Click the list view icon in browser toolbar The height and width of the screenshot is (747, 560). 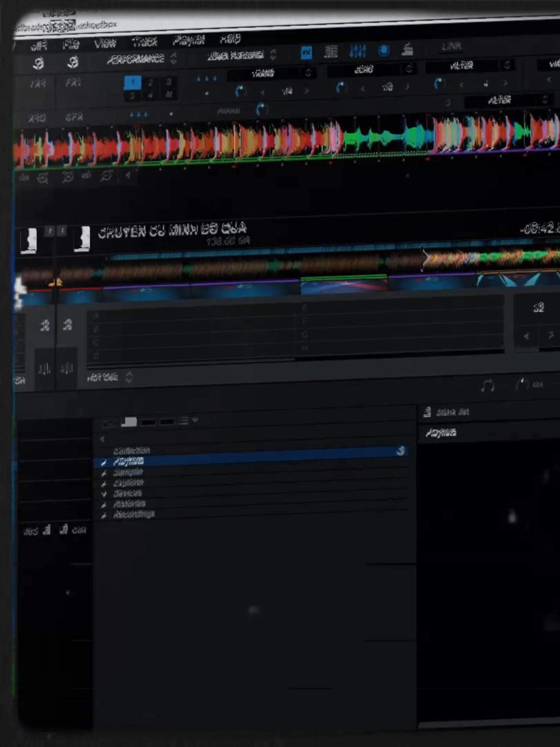(x=183, y=421)
